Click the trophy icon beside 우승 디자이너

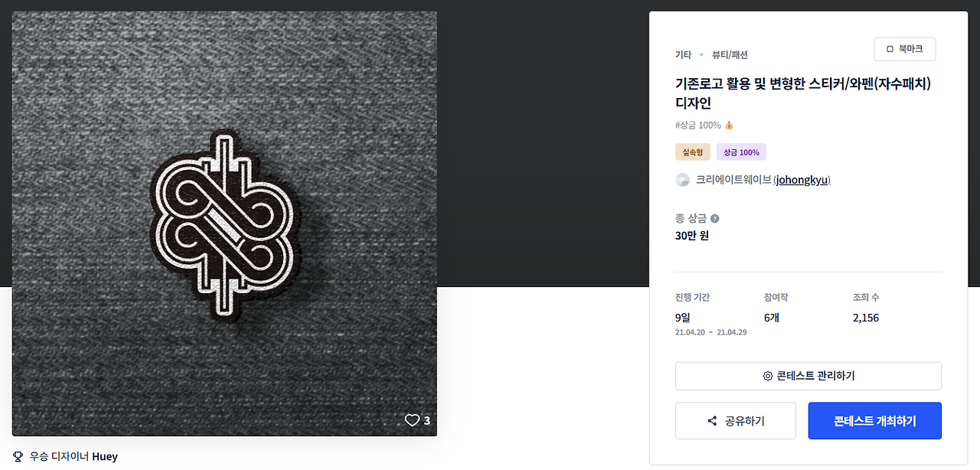18,456
